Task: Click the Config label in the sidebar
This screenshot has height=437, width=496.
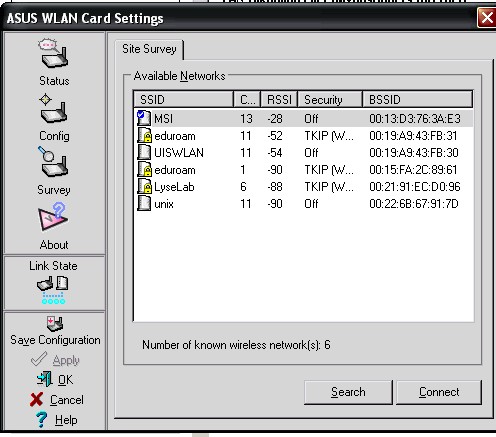Action: (54, 136)
